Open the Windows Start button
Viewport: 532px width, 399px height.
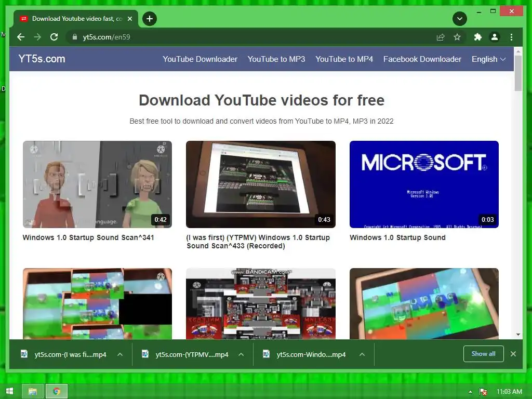point(9,392)
